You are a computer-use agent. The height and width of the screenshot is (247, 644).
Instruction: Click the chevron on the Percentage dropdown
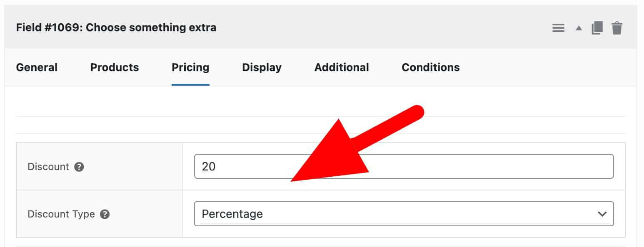pos(602,214)
